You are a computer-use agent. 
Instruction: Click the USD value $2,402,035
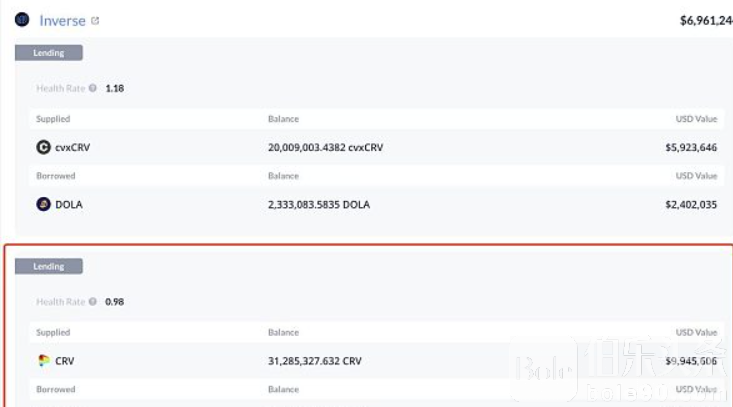coord(691,204)
